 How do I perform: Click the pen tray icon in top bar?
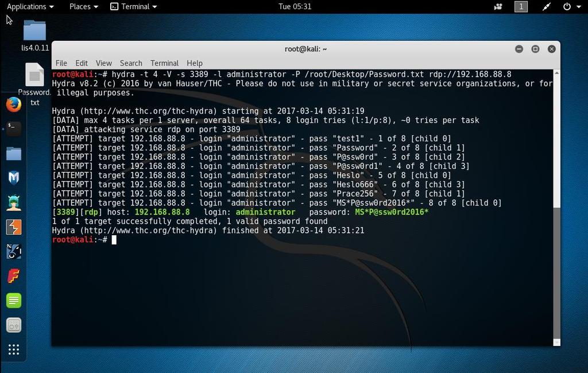coord(547,6)
